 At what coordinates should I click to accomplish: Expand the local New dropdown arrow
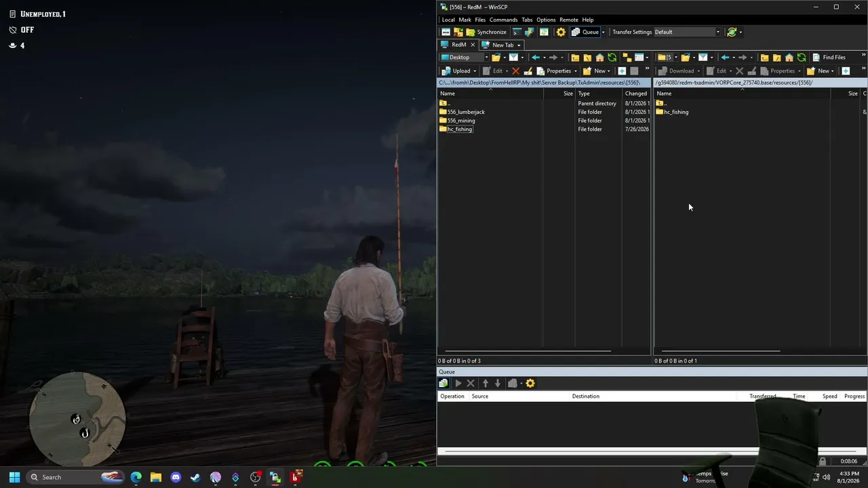tap(610, 70)
